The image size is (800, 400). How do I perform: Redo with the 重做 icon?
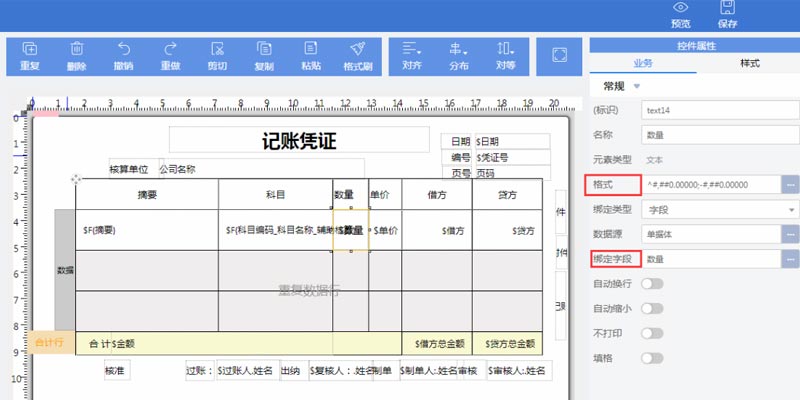point(170,49)
